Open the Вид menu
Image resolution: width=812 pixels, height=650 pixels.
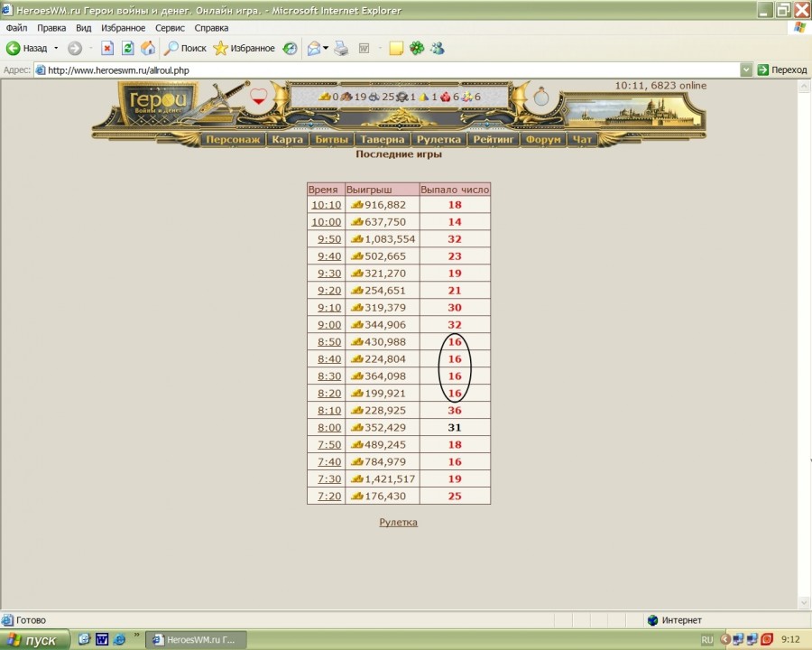coord(83,27)
